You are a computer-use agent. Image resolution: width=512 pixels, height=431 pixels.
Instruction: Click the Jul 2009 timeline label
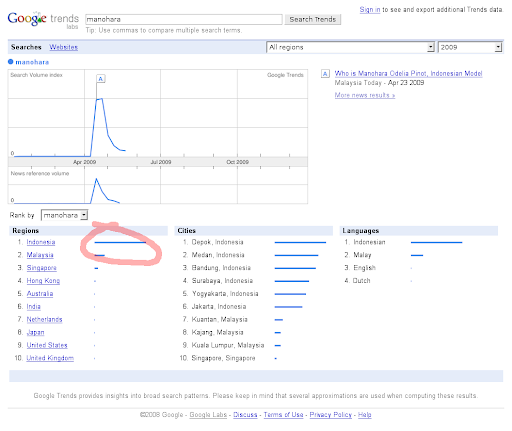161,162
